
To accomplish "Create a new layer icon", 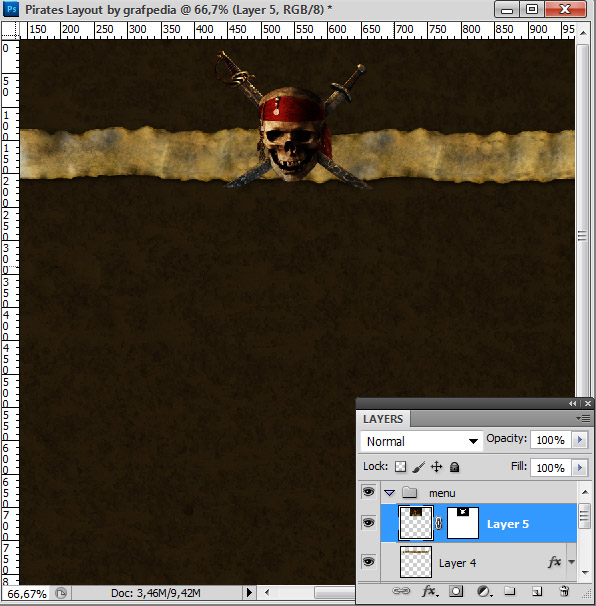I will point(537,591).
